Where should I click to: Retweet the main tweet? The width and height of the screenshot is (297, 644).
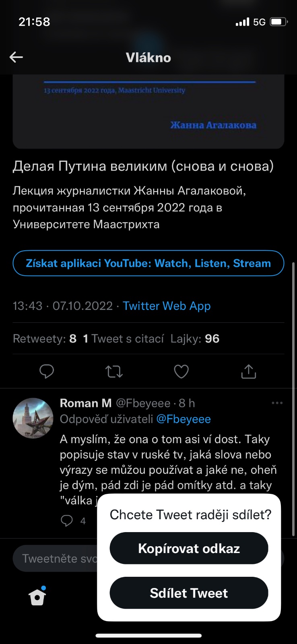point(114,371)
